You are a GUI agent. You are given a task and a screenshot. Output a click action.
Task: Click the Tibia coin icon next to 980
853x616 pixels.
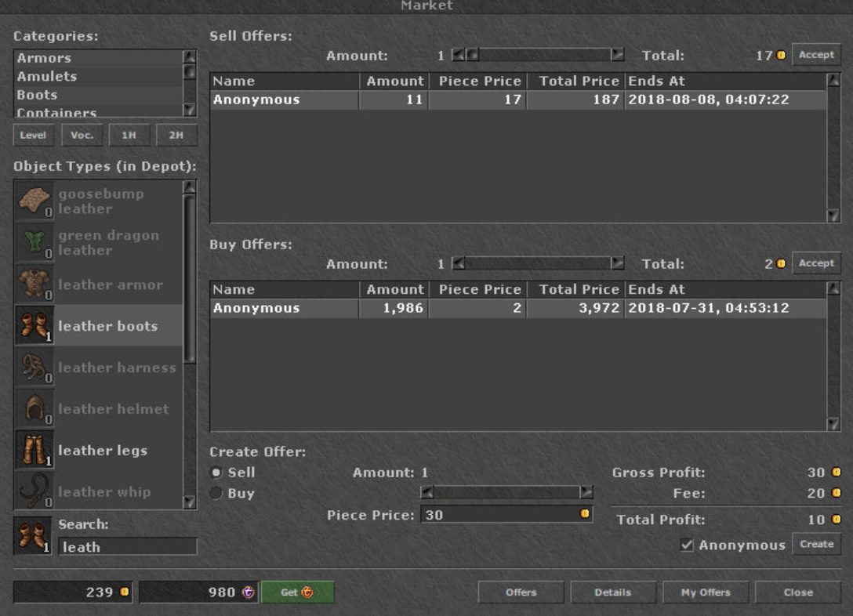pos(248,592)
